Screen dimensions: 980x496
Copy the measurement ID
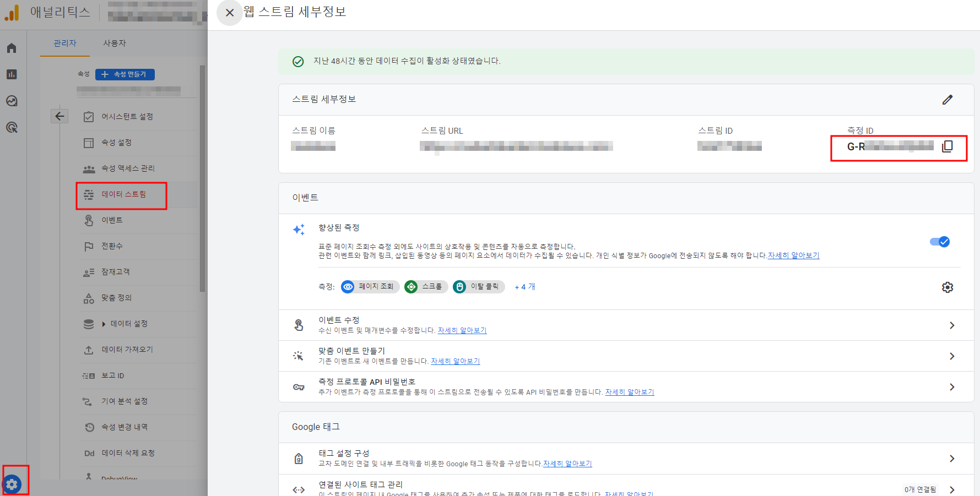(x=947, y=146)
